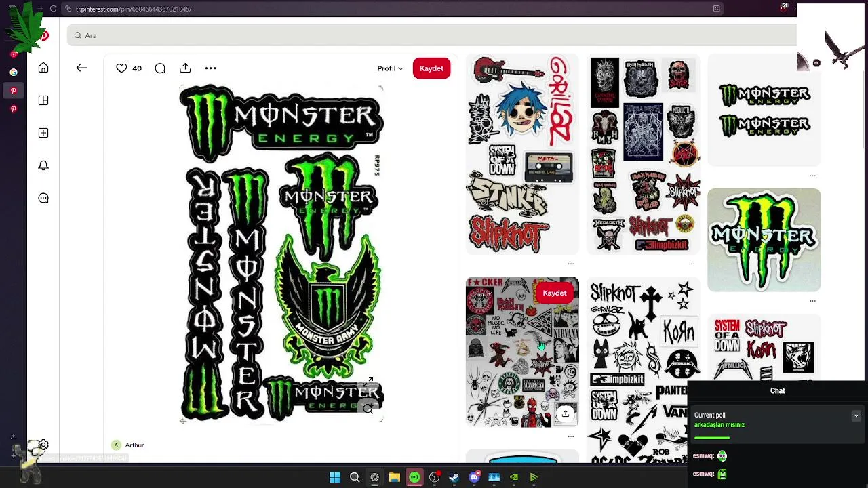Open the Iron Maiden Megadeth patches pin
The image size is (868, 488).
643,154
